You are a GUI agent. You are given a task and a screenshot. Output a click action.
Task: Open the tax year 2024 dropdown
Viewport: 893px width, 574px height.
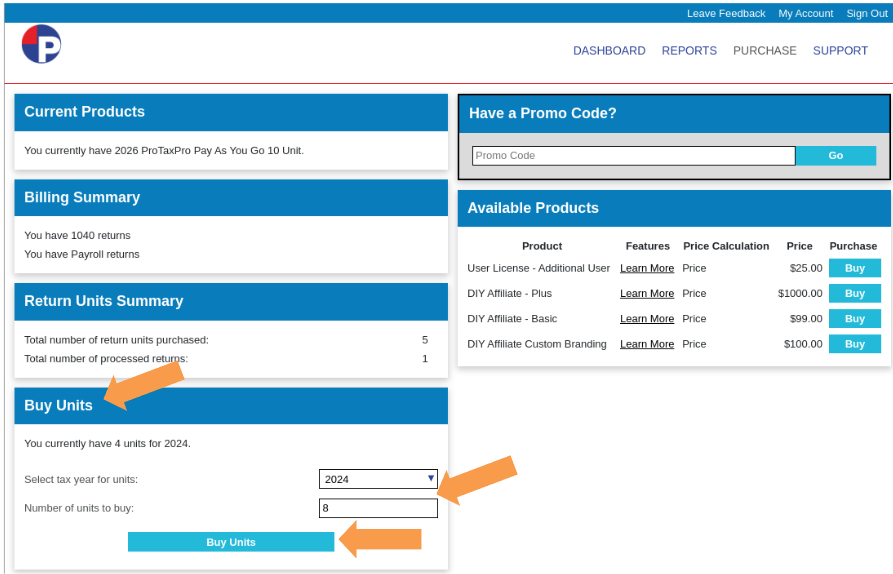pyautogui.click(x=378, y=479)
